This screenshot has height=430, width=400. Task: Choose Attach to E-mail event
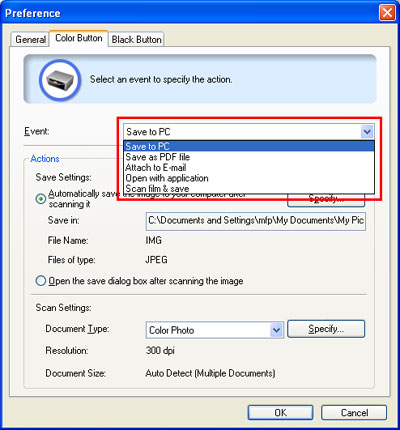point(249,168)
